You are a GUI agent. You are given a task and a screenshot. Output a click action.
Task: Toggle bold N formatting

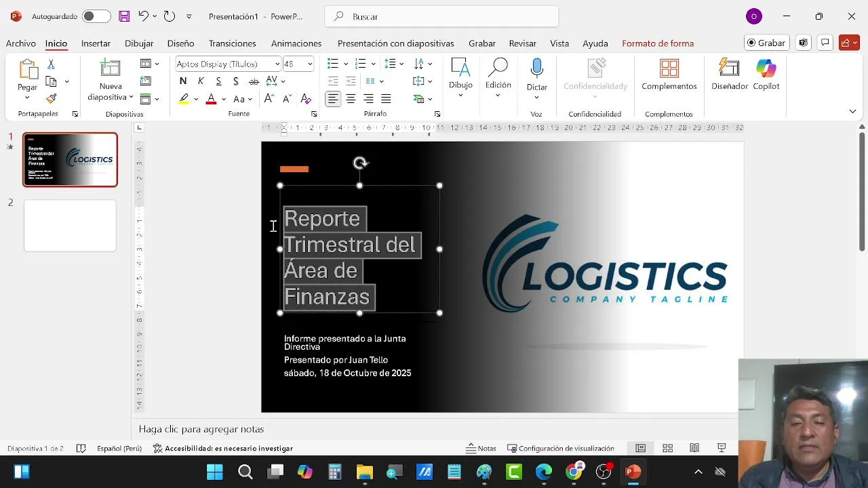pos(183,81)
